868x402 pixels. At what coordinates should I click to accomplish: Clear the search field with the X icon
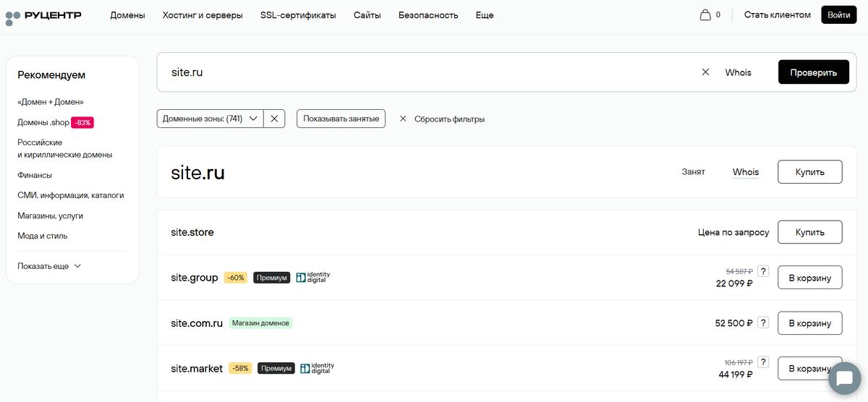point(705,72)
